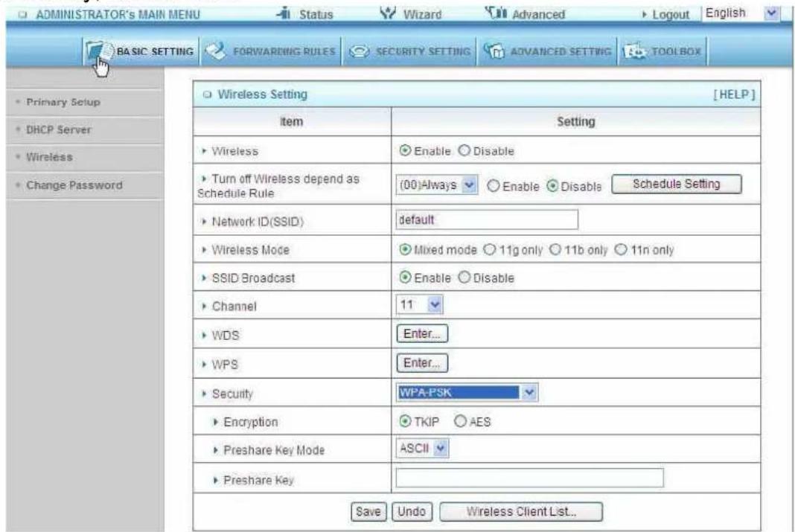Open the Preshare Key Mode dropdown
Viewport: 795px width, 532px height.
(422, 449)
